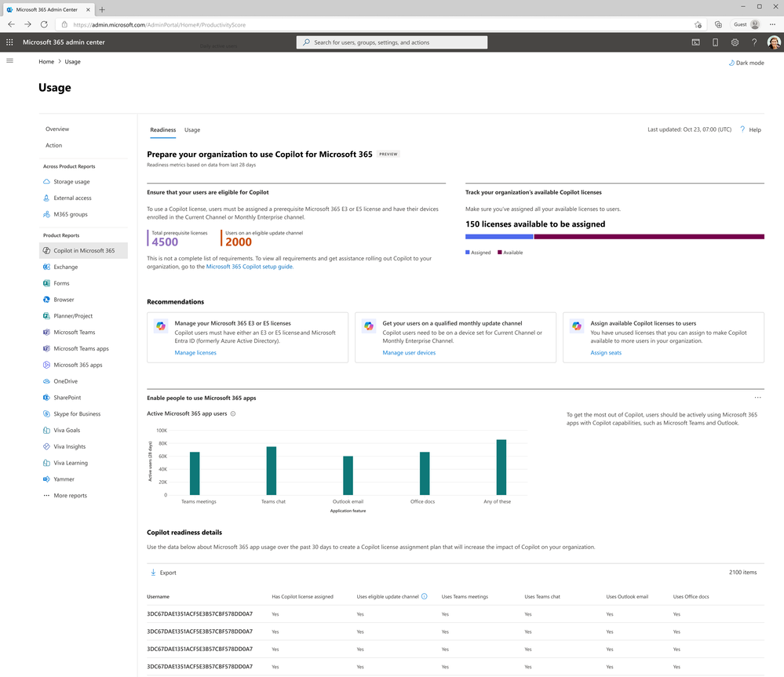Switch to the Readiness tab
Viewport: 784px width, 677px height.
tap(163, 130)
